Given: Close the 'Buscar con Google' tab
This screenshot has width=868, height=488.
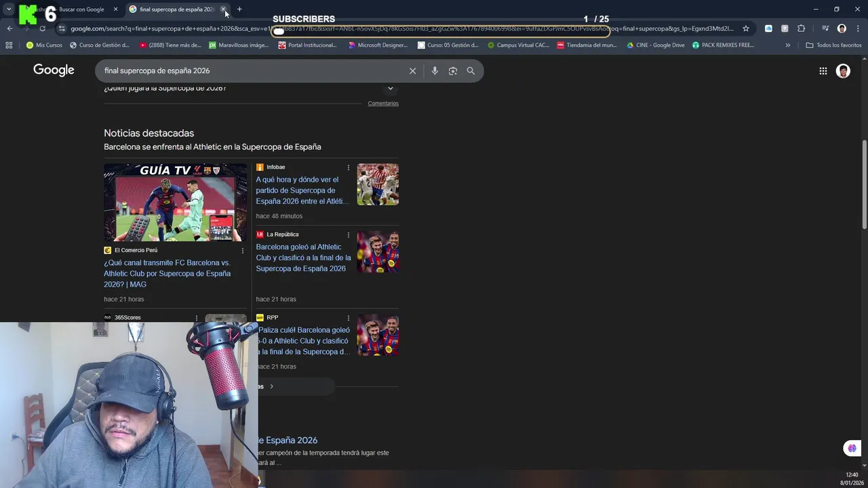Looking at the screenshot, I should [x=115, y=9].
